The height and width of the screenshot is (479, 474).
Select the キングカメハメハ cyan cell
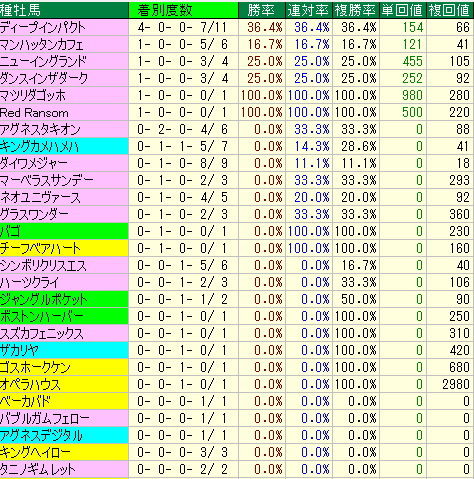pos(64,146)
